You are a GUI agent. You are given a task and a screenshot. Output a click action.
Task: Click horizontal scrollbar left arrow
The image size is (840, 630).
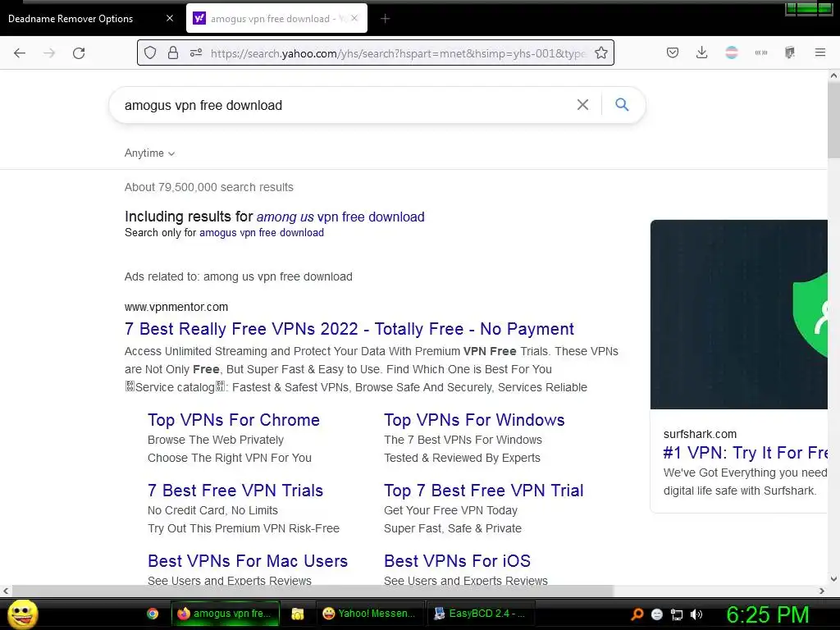(x=6, y=591)
